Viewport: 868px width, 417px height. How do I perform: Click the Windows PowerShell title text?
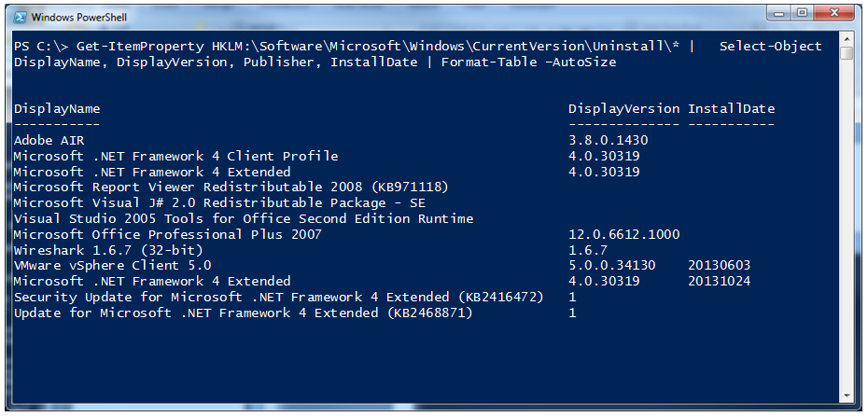pos(79,17)
